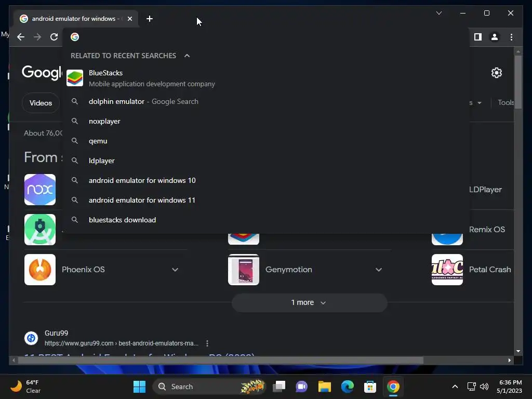Open the Phoenix OS icon

tap(40, 270)
